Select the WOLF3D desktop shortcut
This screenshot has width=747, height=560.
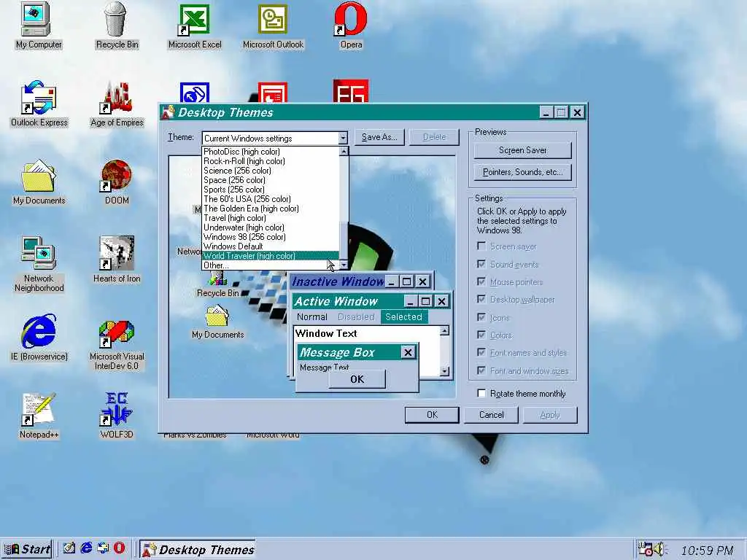[117, 416]
